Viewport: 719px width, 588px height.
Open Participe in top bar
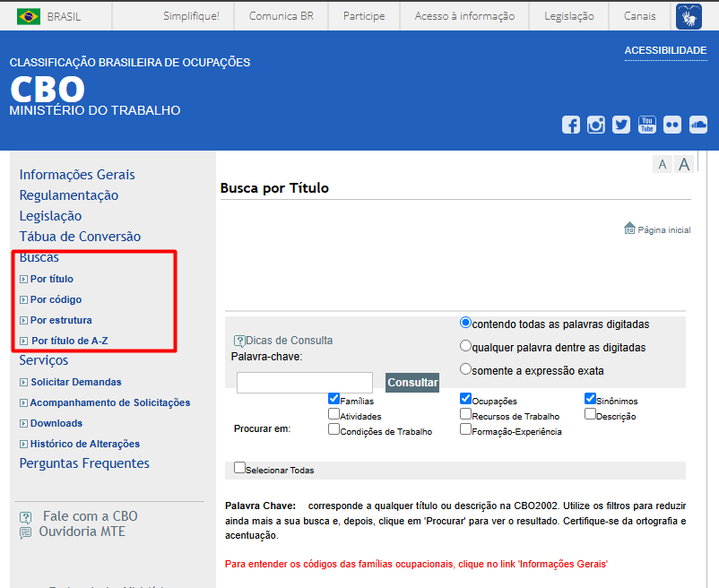[x=364, y=16]
